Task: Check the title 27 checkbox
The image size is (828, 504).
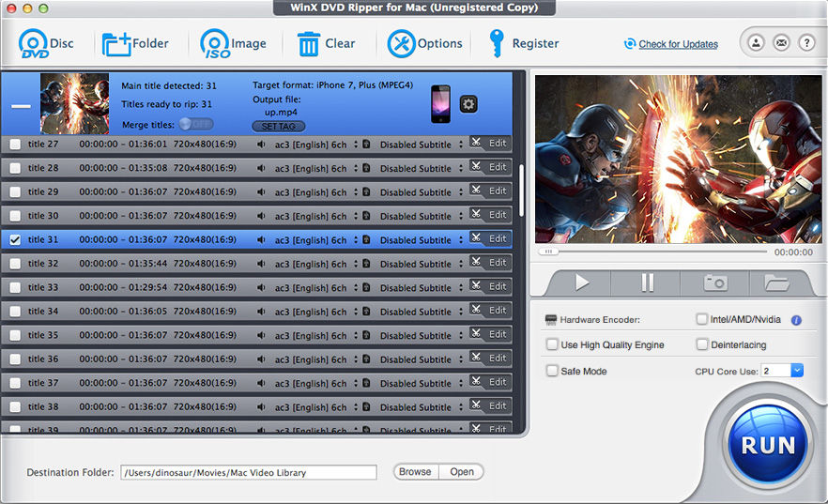Action: click(15, 145)
